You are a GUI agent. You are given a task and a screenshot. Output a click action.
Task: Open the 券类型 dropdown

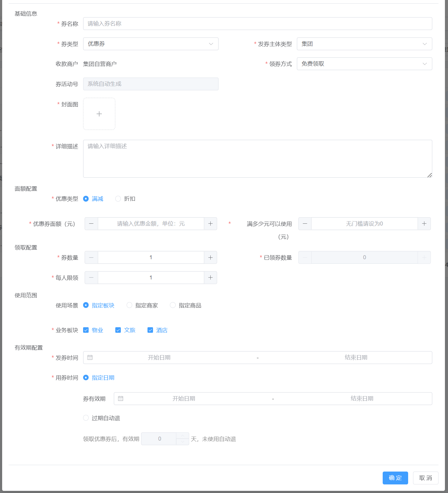point(151,44)
